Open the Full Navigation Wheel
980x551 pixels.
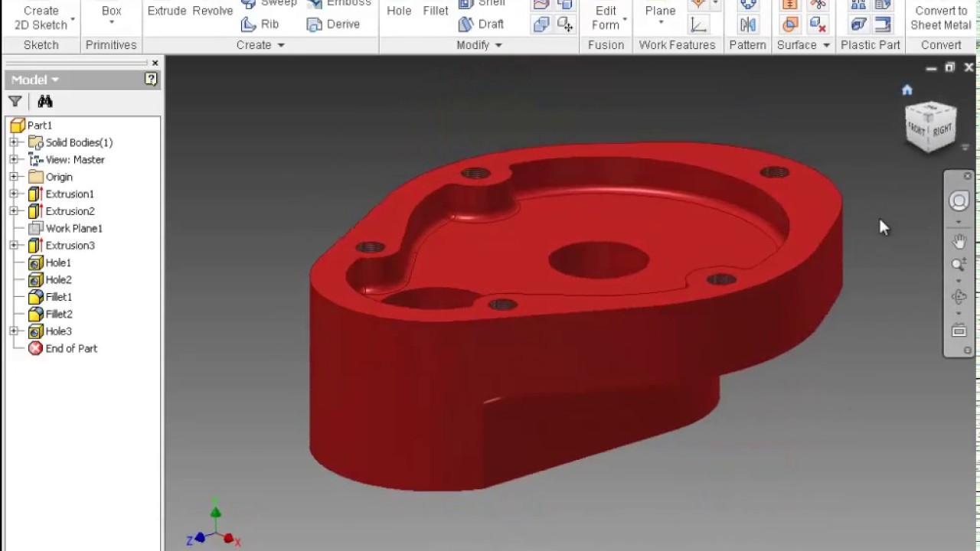(x=959, y=201)
